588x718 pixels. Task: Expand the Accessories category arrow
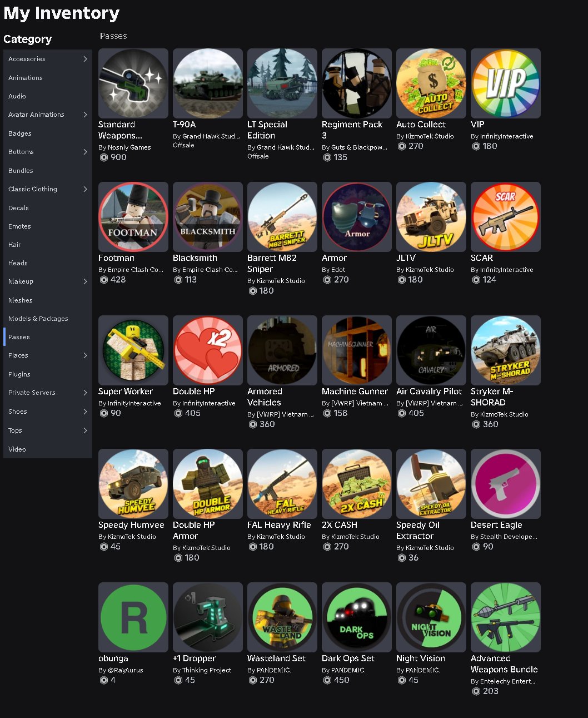tap(85, 59)
